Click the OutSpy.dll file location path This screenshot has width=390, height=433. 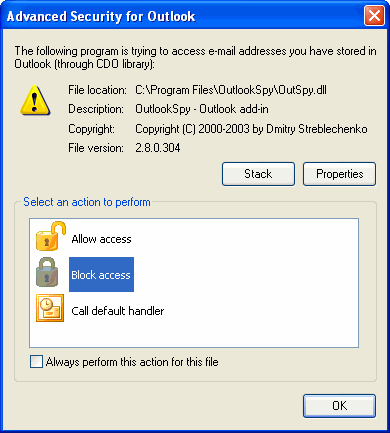(231, 90)
